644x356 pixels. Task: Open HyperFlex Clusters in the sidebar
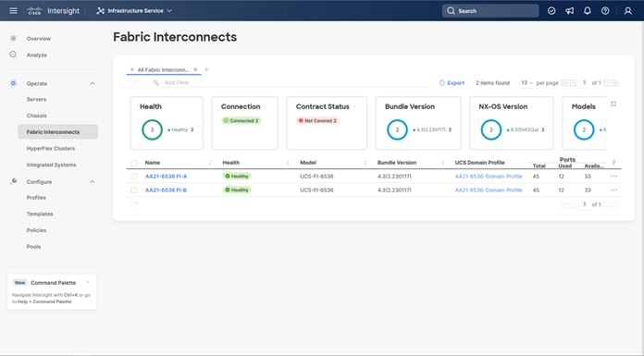click(x=51, y=148)
